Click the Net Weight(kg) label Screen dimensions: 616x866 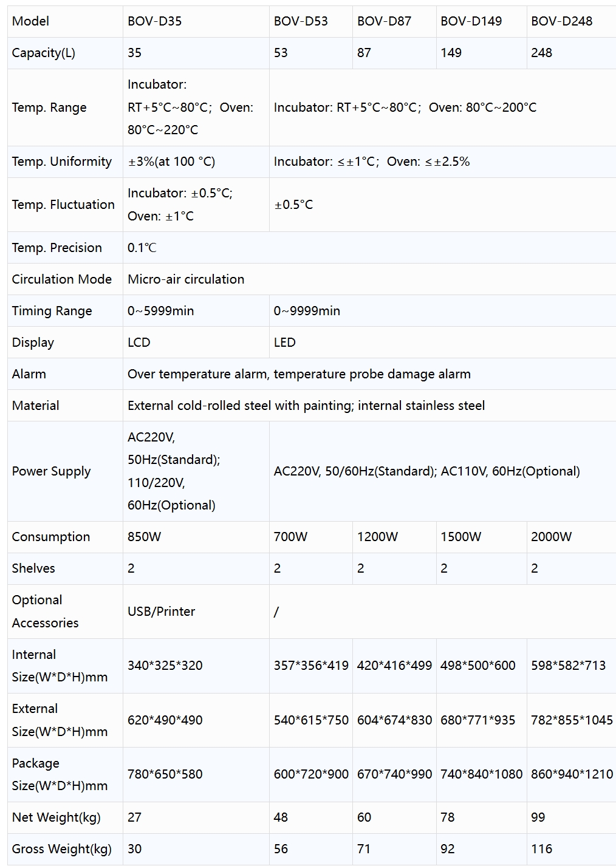click(56, 817)
